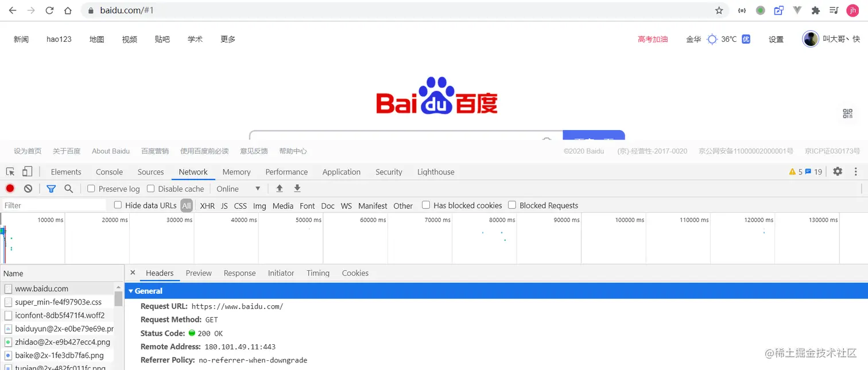Select the baike@2x-1fe3db7fa6.png request

[57, 355]
